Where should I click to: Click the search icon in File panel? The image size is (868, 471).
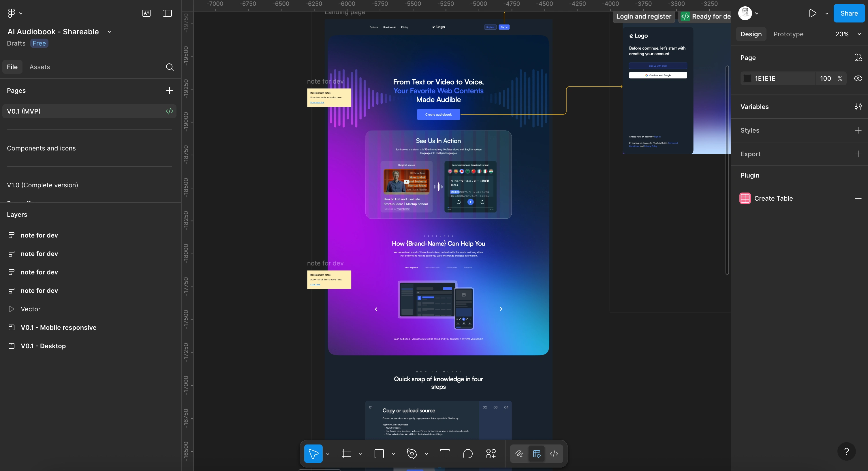(x=170, y=67)
